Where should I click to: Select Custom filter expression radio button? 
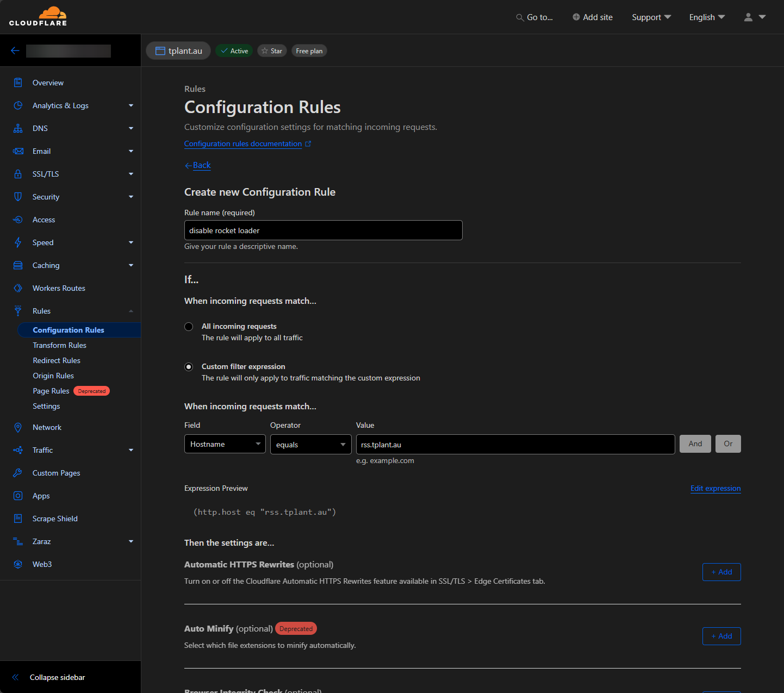(189, 367)
